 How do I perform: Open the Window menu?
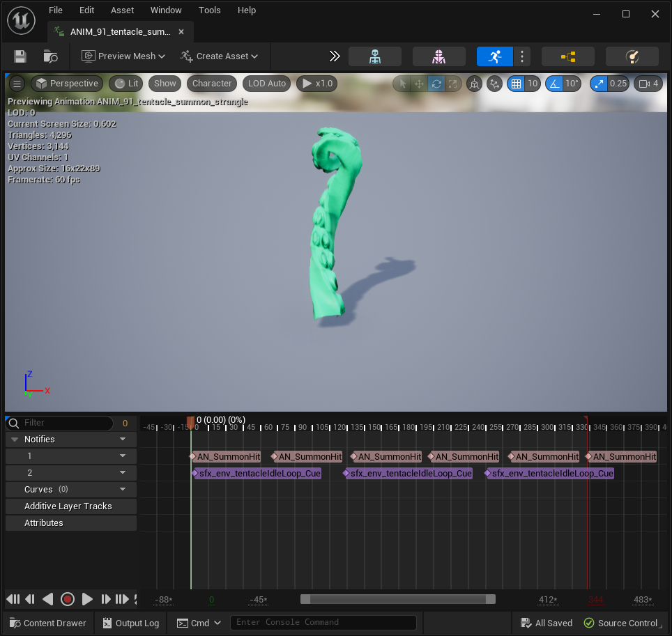coord(166,10)
